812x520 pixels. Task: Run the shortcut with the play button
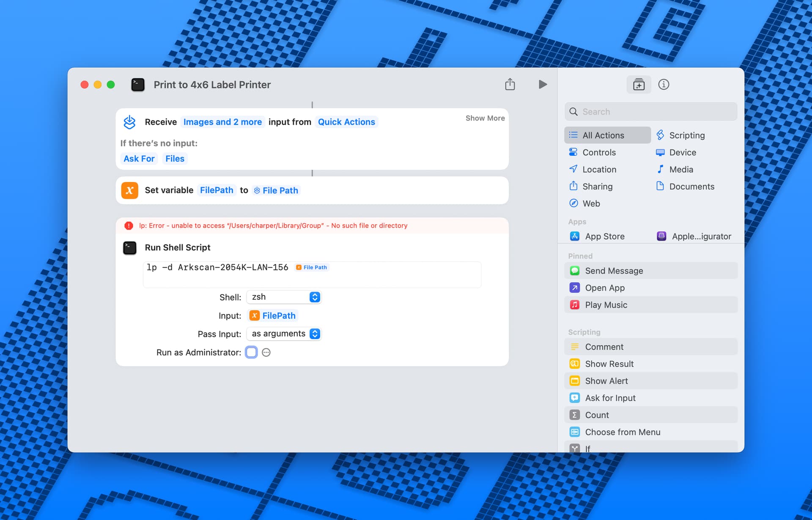543,85
